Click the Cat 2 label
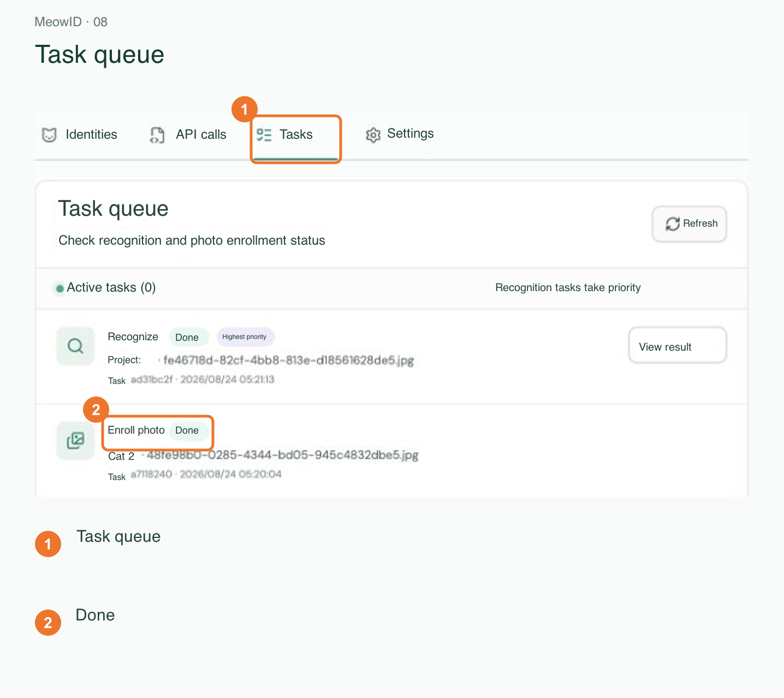784x698 pixels. pyautogui.click(x=121, y=456)
